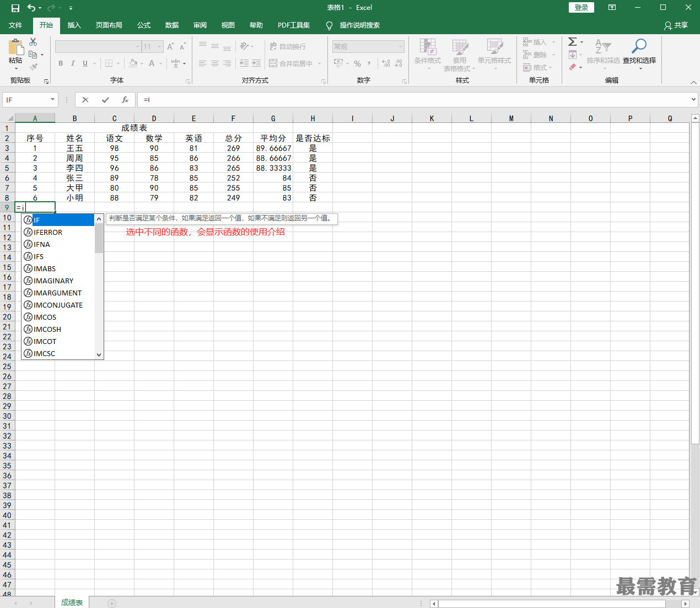This screenshot has width=700, height=608.
Task: Click the Comma Style icon
Action: [x=369, y=63]
